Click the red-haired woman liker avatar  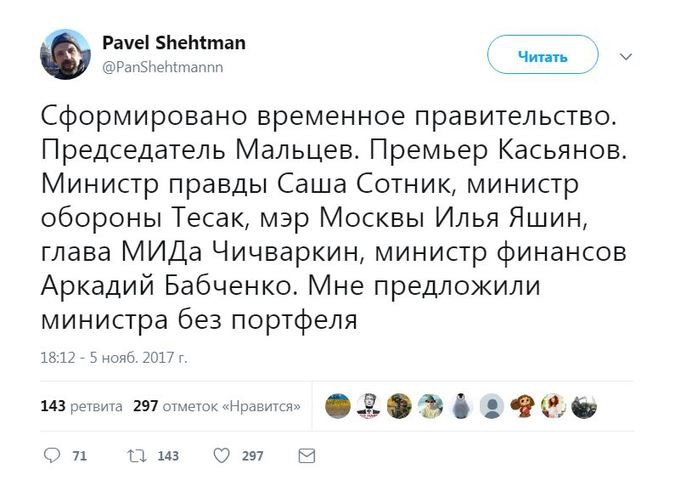pos(553,406)
